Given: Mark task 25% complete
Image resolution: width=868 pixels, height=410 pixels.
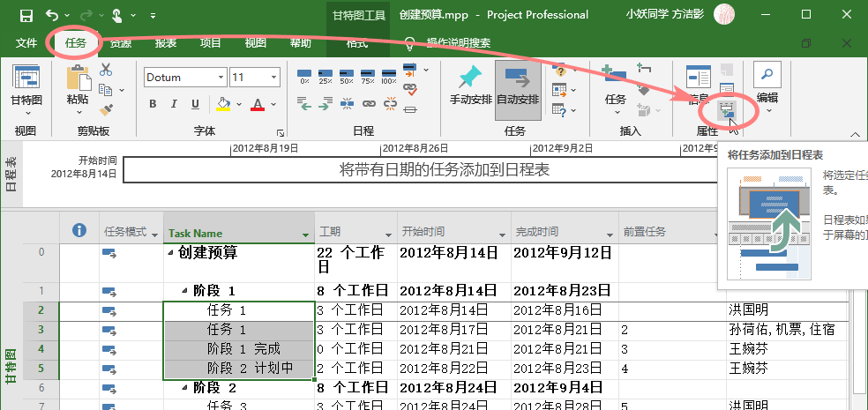Looking at the screenshot, I should pyautogui.click(x=325, y=76).
